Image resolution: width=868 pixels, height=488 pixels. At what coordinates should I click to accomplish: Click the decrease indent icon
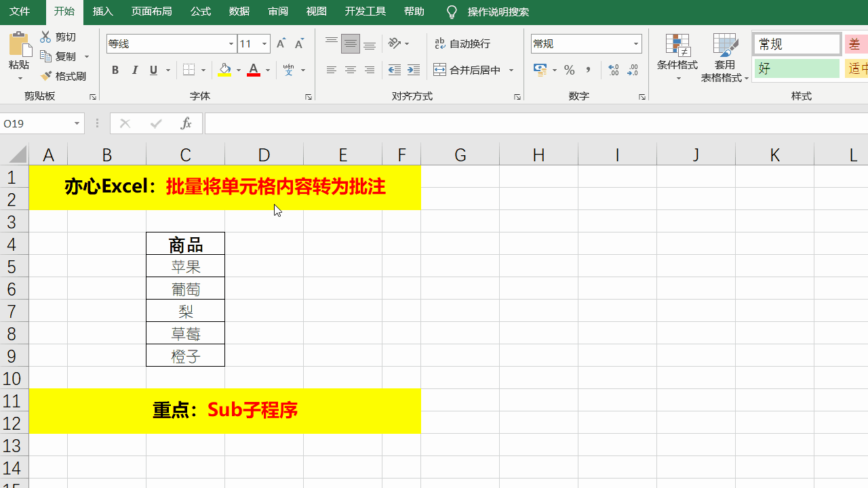coord(395,70)
